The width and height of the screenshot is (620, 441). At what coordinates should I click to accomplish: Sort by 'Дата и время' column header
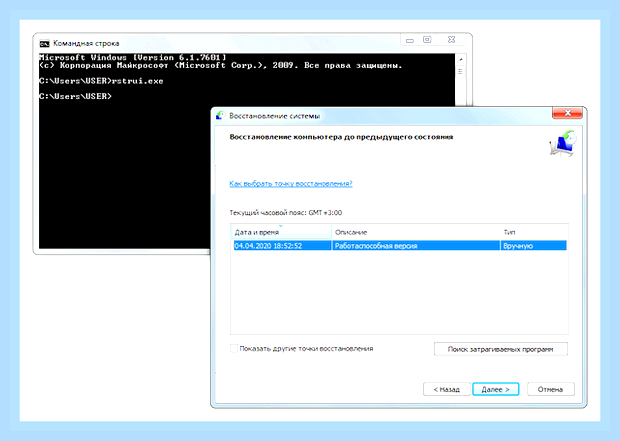[x=281, y=232]
